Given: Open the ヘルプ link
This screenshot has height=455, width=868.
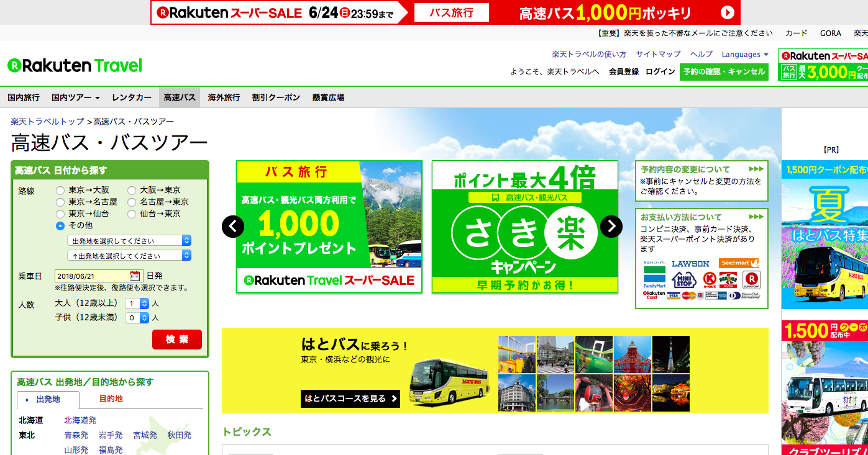Looking at the screenshot, I should pos(701,55).
